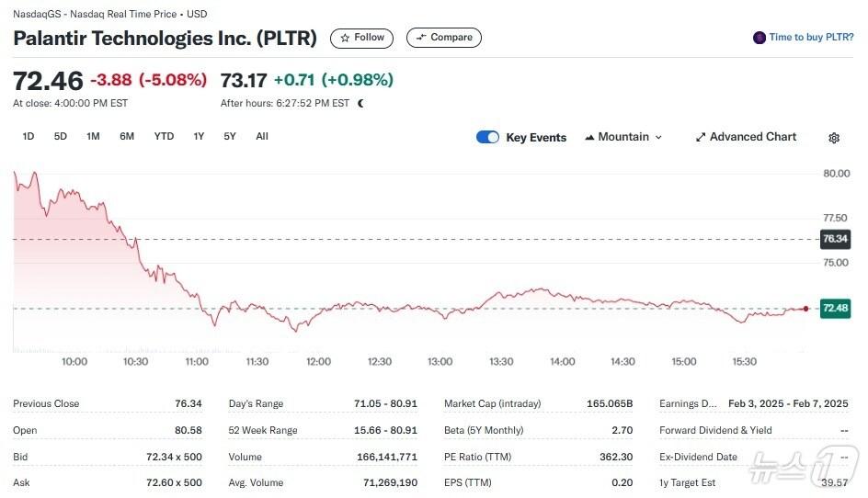Click the Compare button
The image size is (868, 498).
coord(444,38)
